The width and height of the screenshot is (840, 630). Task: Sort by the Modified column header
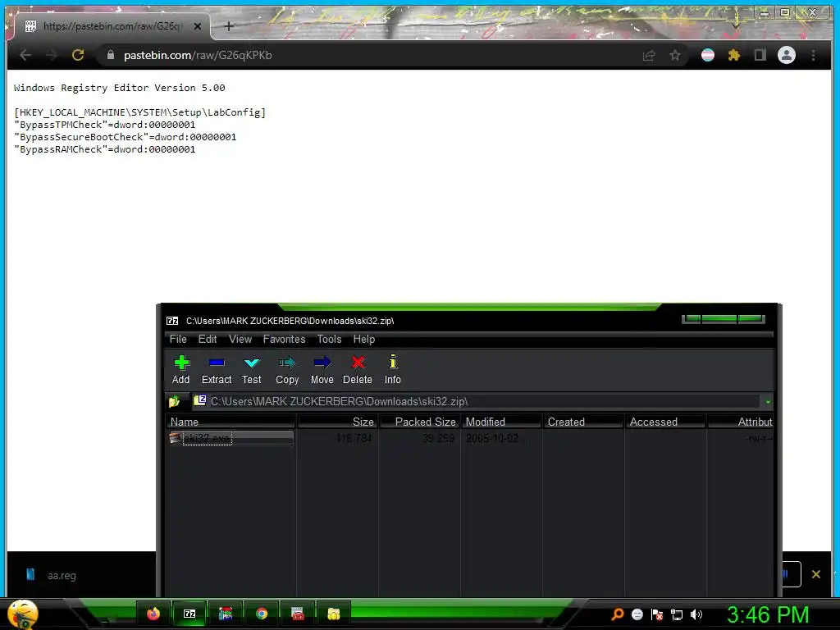pos(501,422)
